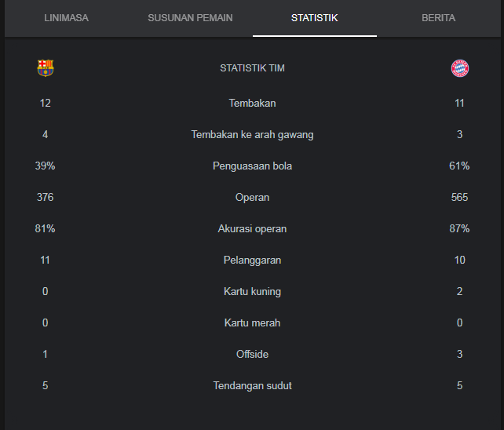
Task: Click the Tendangan sudut label
Action: 252,385
